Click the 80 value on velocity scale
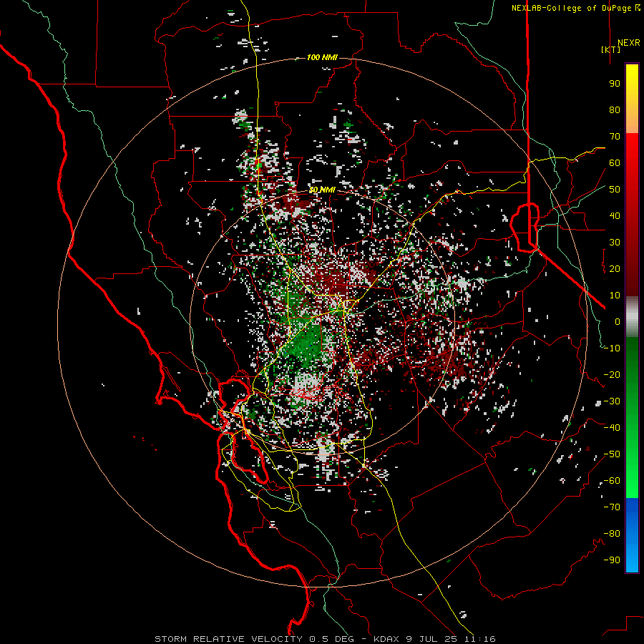 pyautogui.click(x=615, y=110)
